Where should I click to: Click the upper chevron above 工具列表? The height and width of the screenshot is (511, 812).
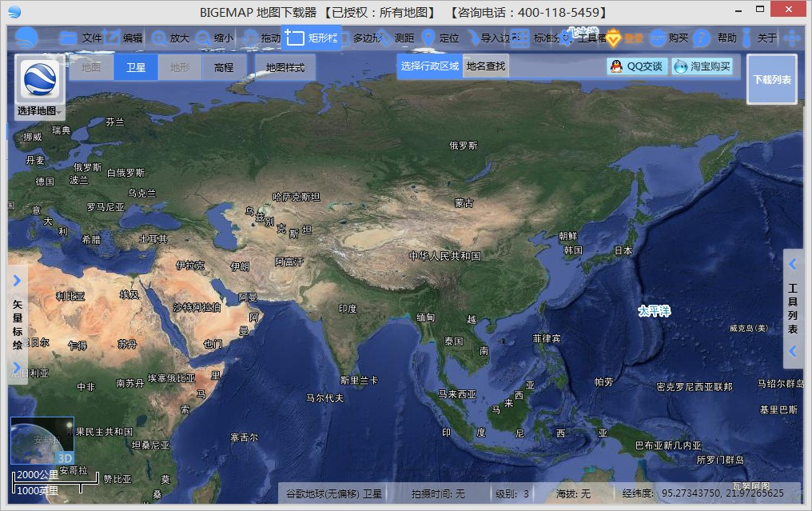(792, 265)
